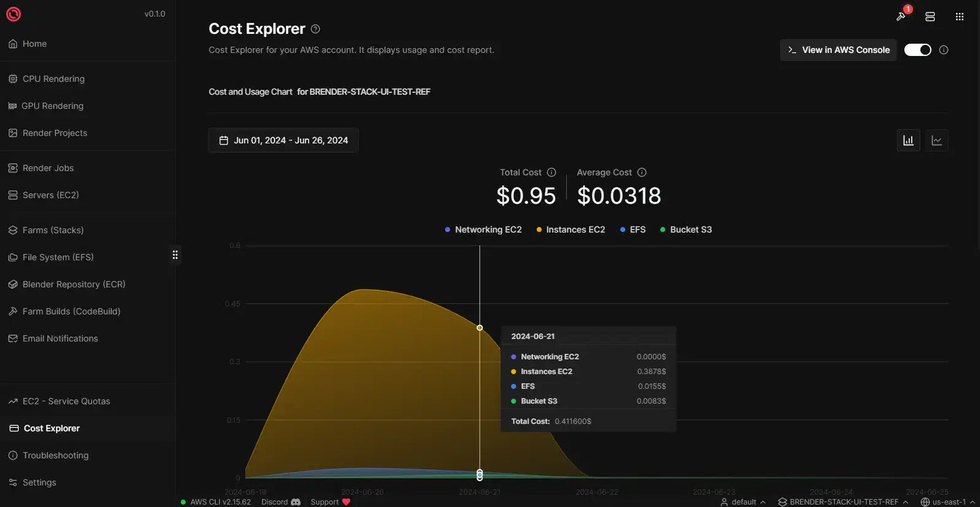Toggle Bucket S3 legend series
This screenshot has height=507, width=980.
(x=686, y=230)
